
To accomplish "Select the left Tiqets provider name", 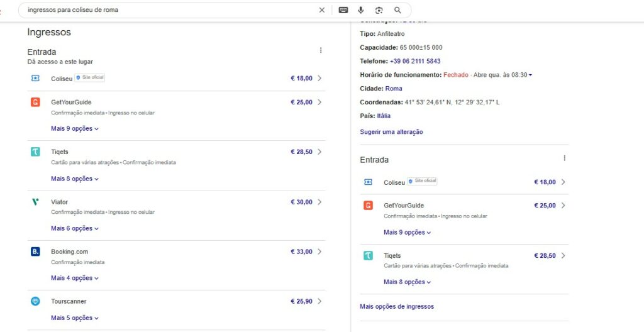I will 60,152.
